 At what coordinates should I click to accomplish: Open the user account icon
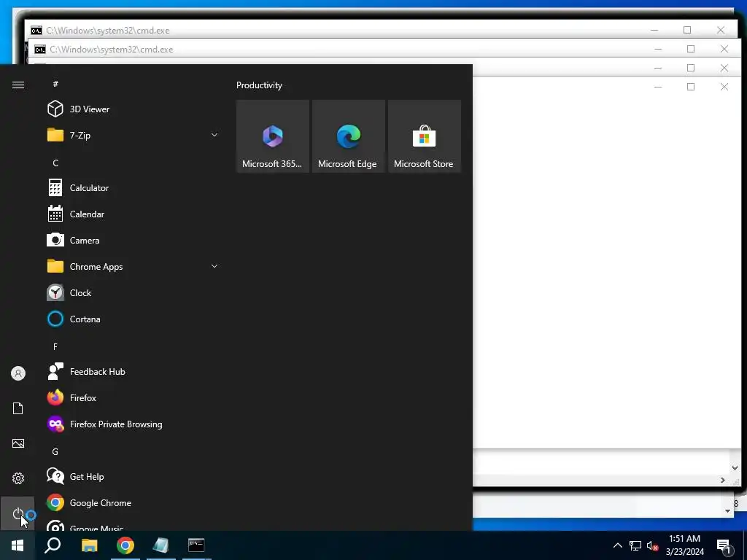[18, 373]
